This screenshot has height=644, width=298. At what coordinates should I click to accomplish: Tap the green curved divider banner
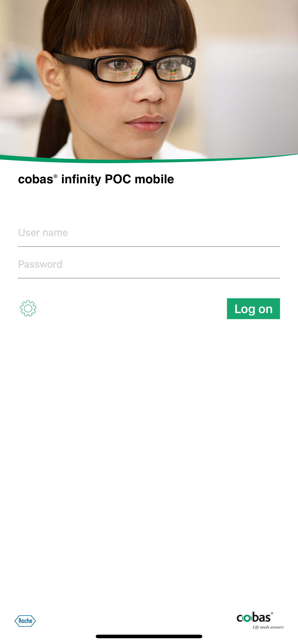coord(149,158)
